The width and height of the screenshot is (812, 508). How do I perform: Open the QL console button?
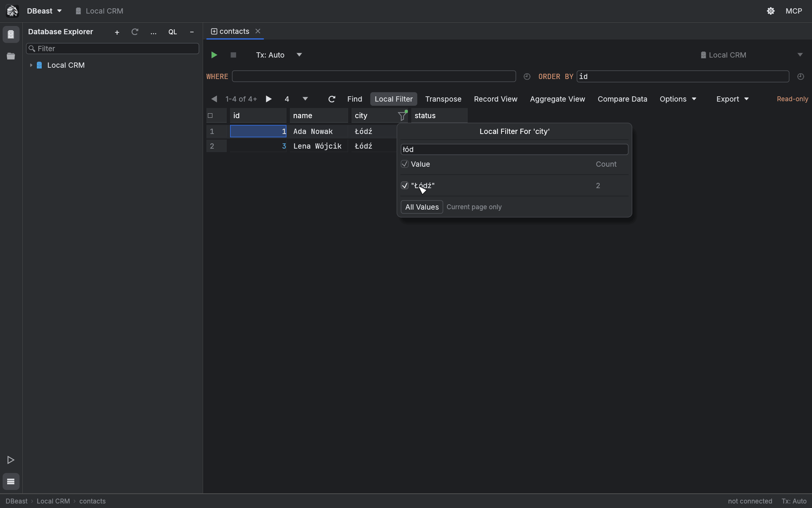pyautogui.click(x=173, y=32)
